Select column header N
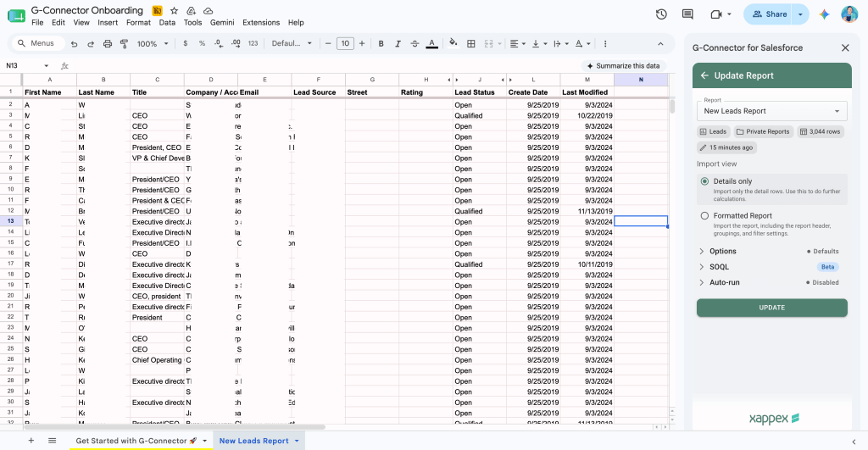Screen dimensions: 868x450 tap(641, 80)
